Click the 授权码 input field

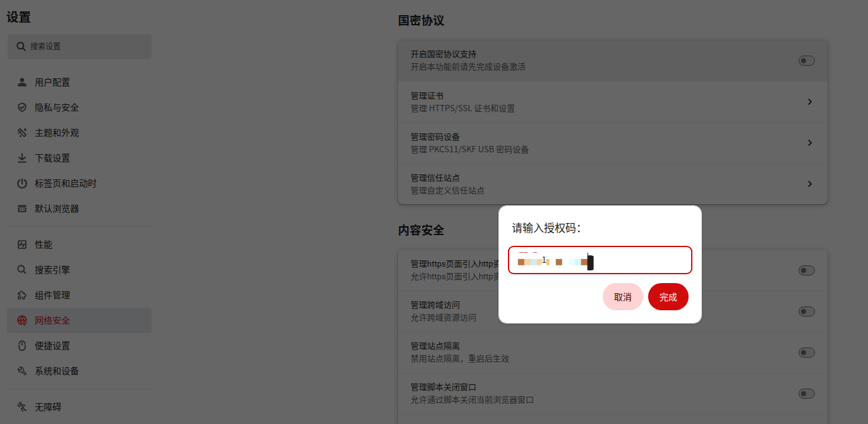click(638, 260)
